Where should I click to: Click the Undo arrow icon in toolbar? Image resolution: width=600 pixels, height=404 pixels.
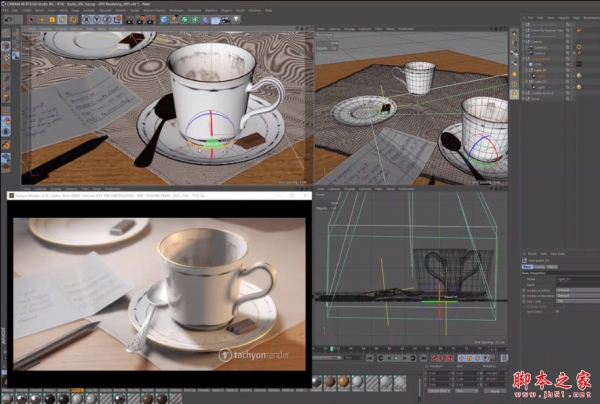point(8,19)
